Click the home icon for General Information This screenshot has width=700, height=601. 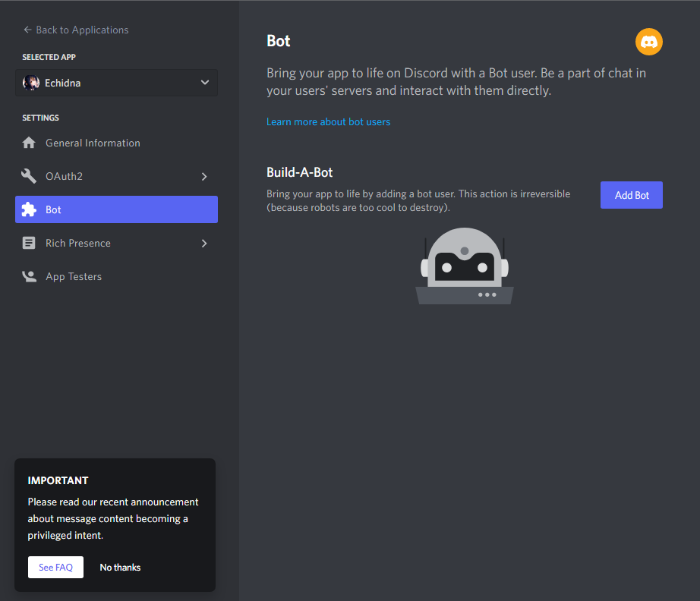click(29, 143)
